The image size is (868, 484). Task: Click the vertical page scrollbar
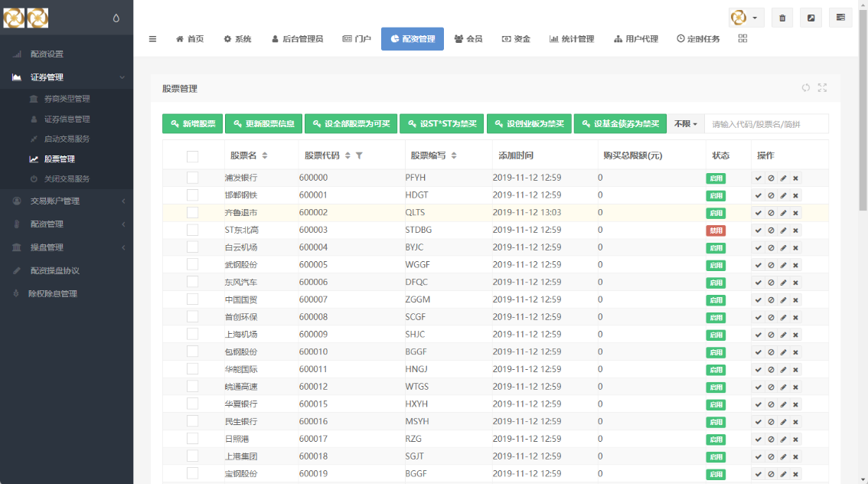tap(863, 111)
